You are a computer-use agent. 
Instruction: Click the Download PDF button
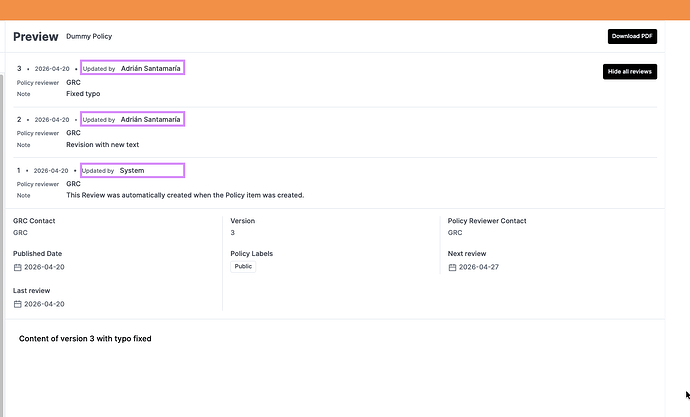tap(632, 37)
